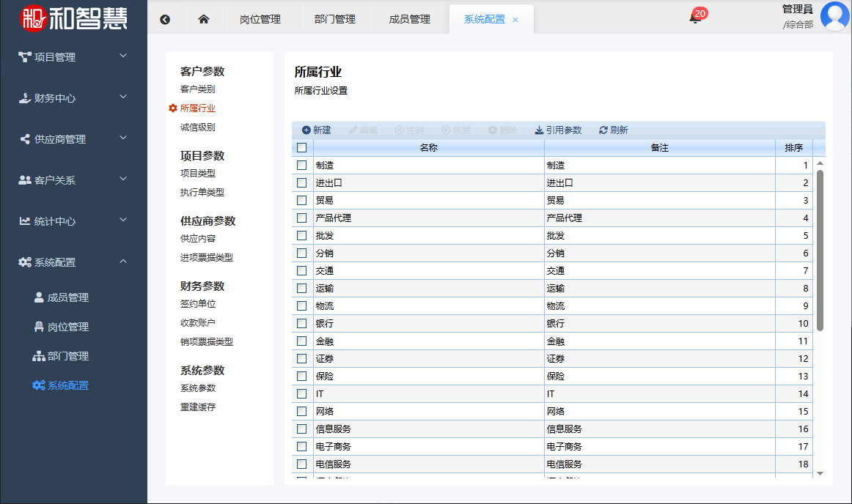Click the 岗位管理 seat icon in submenu

point(39,327)
